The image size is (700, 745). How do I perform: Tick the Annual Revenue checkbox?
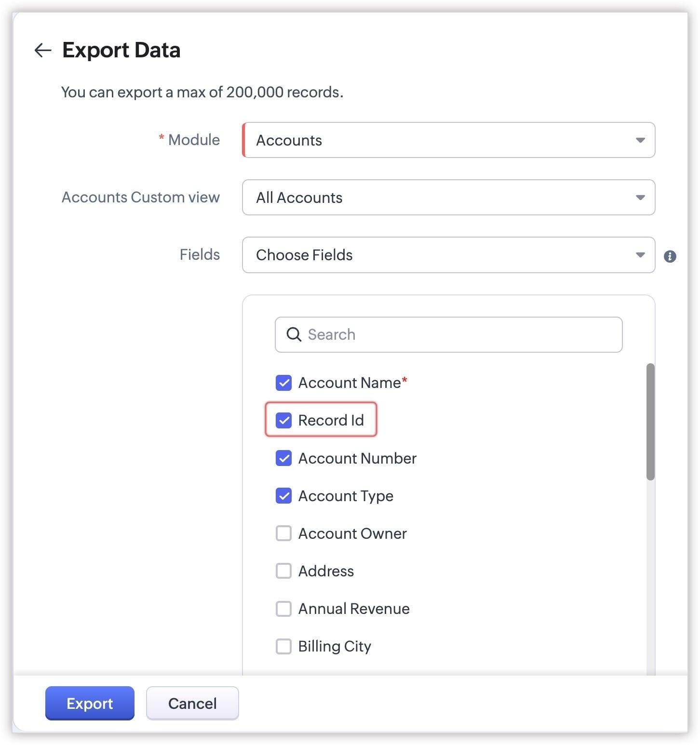[283, 609]
